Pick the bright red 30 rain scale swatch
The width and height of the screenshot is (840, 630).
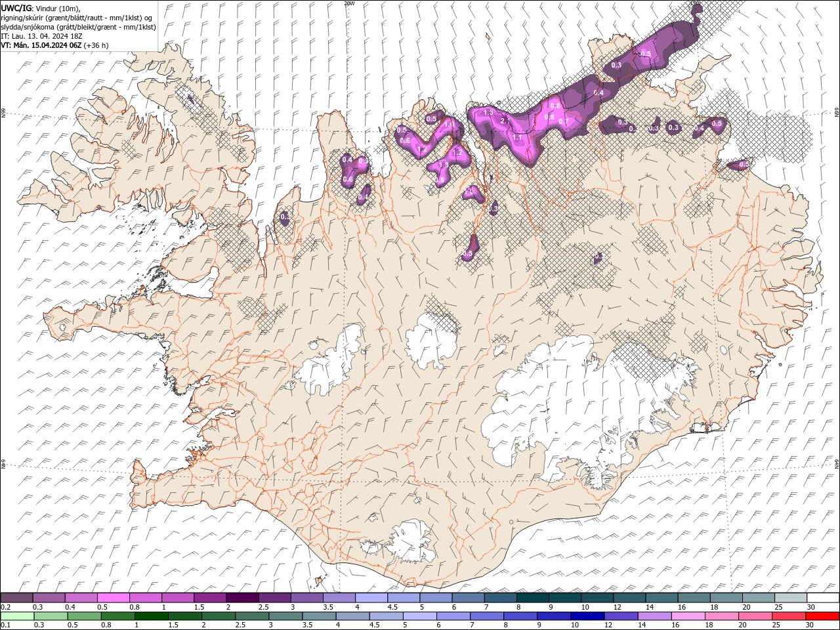tap(822, 616)
